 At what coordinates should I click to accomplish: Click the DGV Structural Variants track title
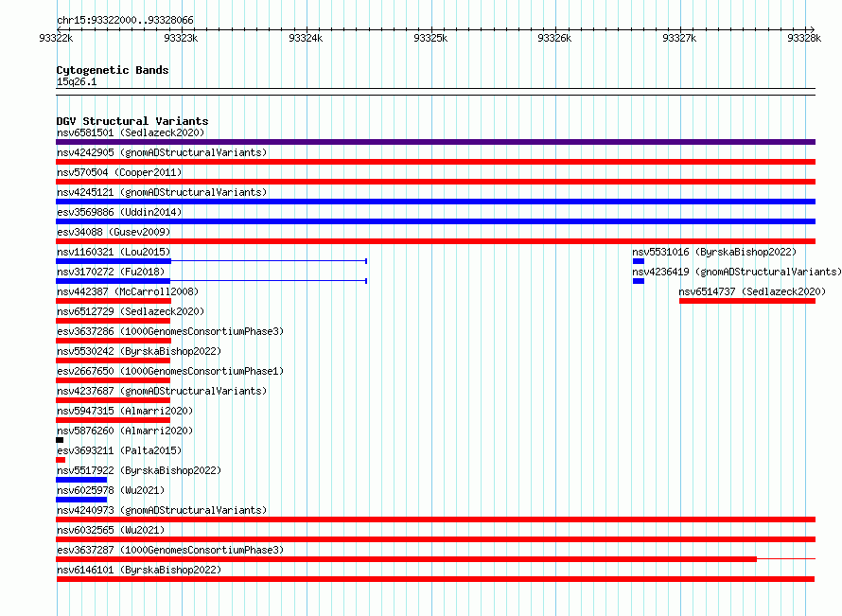pos(132,121)
